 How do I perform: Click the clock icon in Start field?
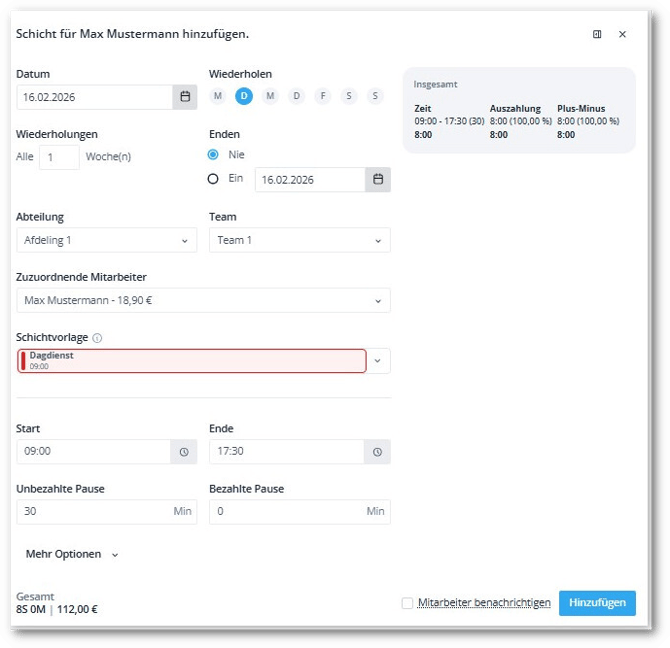tap(184, 452)
